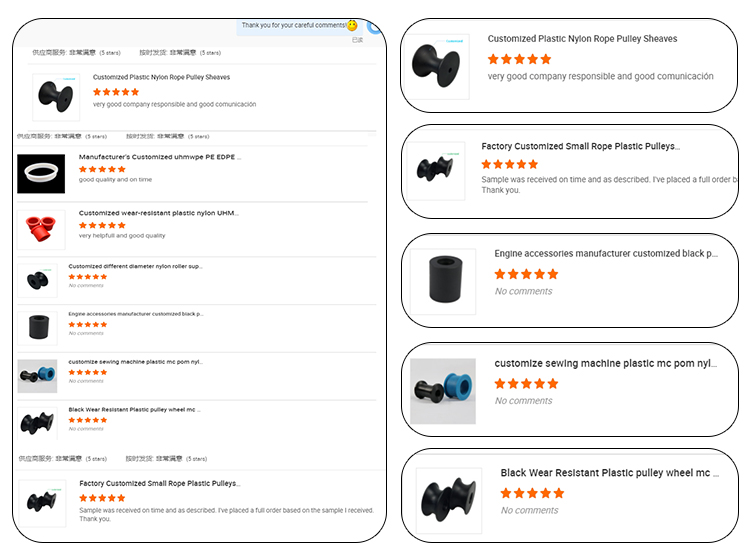Open the large-card Black Wear Resistant pulley title
Screen dimensions: 750x555
[x=610, y=473]
